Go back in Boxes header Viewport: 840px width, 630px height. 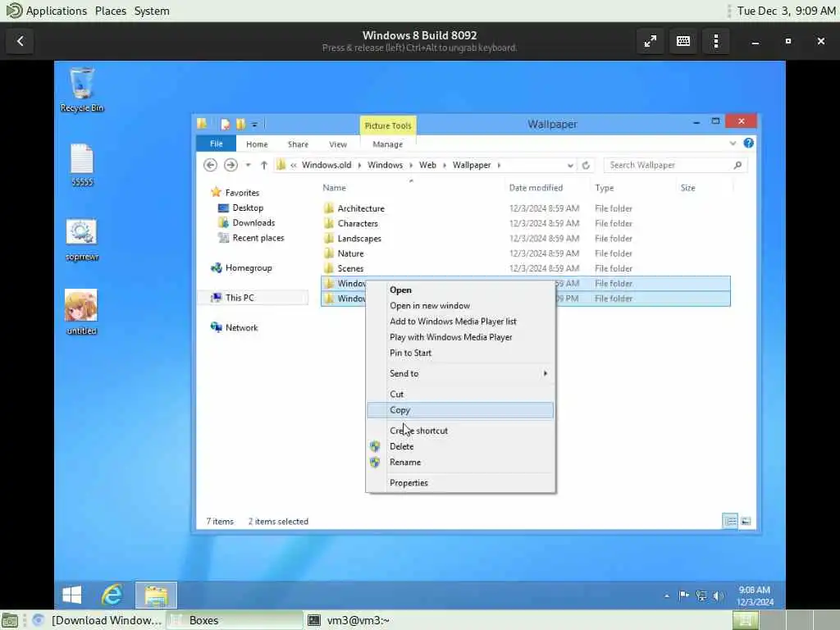point(21,41)
